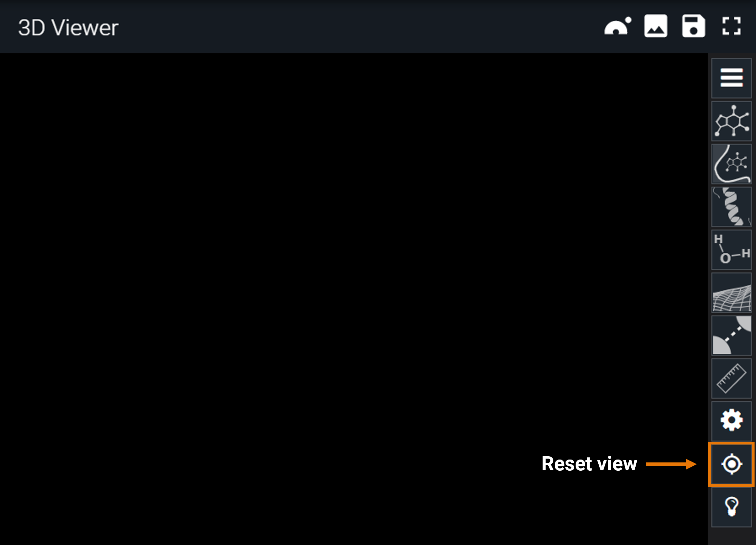756x545 pixels.
Task: Click the Reset view button
Action: pos(731,464)
